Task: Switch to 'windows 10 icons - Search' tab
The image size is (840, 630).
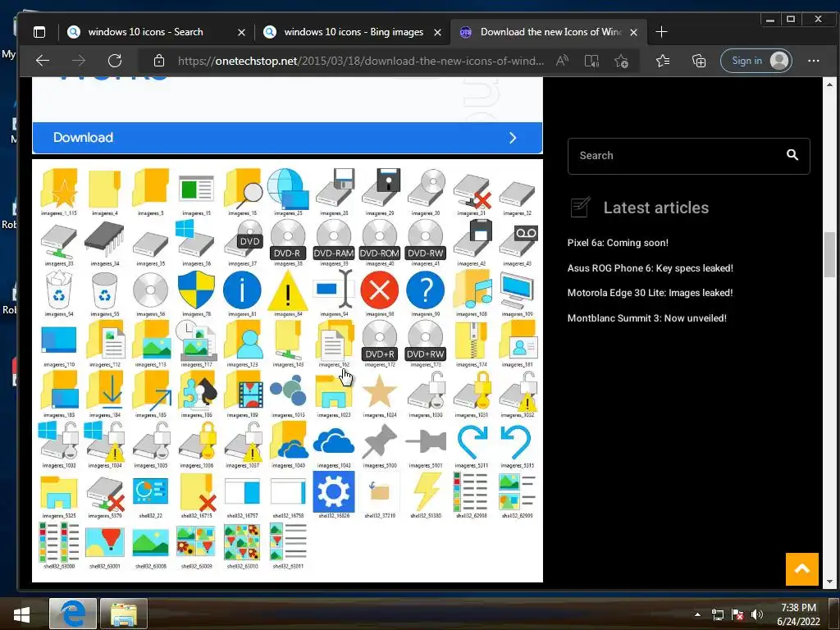Action: pos(155,32)
